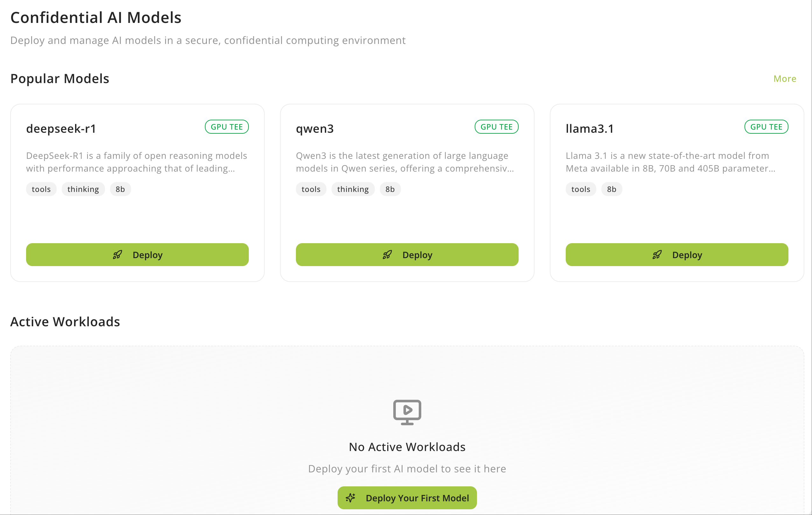Toggle the 8b tag on llama3.1
The image size is (812, 515).
(x=611, y=189)
